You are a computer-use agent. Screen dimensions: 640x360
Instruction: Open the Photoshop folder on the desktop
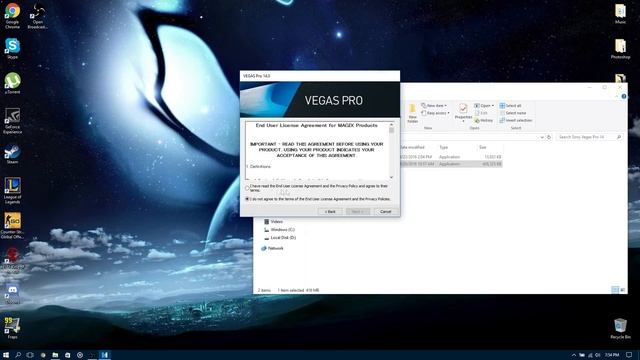(x=620, y=49)
